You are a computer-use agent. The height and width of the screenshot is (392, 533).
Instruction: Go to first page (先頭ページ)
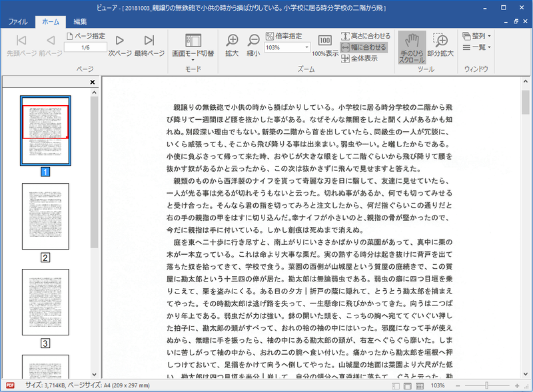pos(21,45)
